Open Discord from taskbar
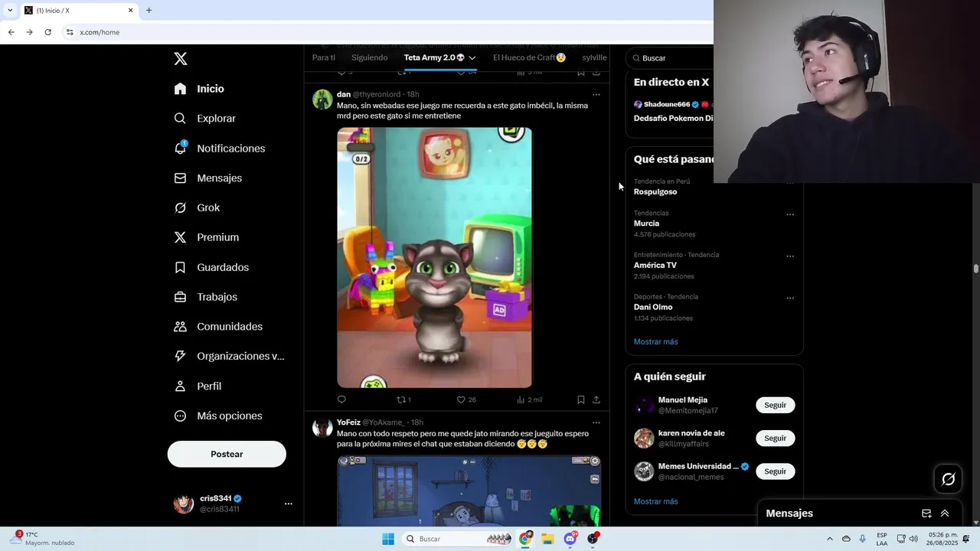 (570, 539)
